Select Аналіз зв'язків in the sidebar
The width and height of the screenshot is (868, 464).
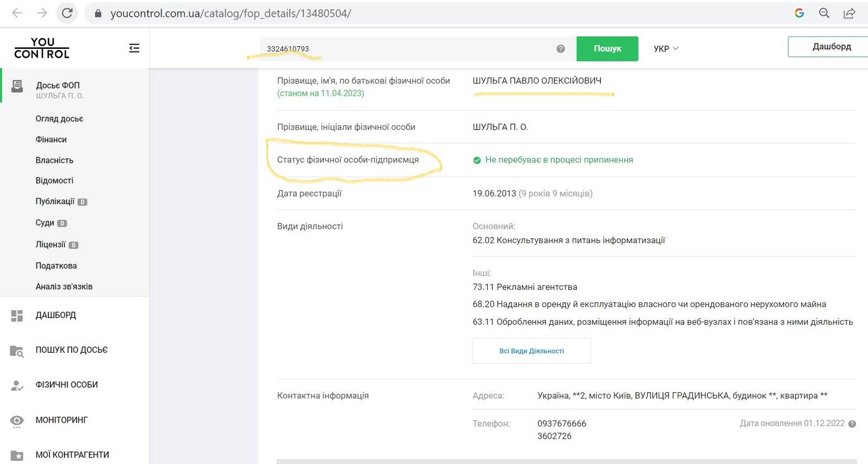coord(64,287)
